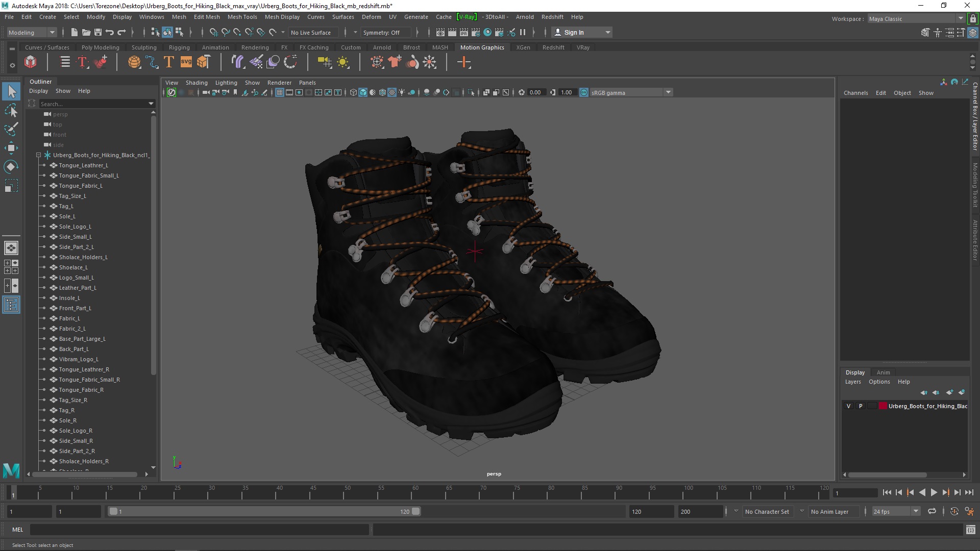980x551 pixels.
Task: Click the Channels menu button
Action: [855, 93]
